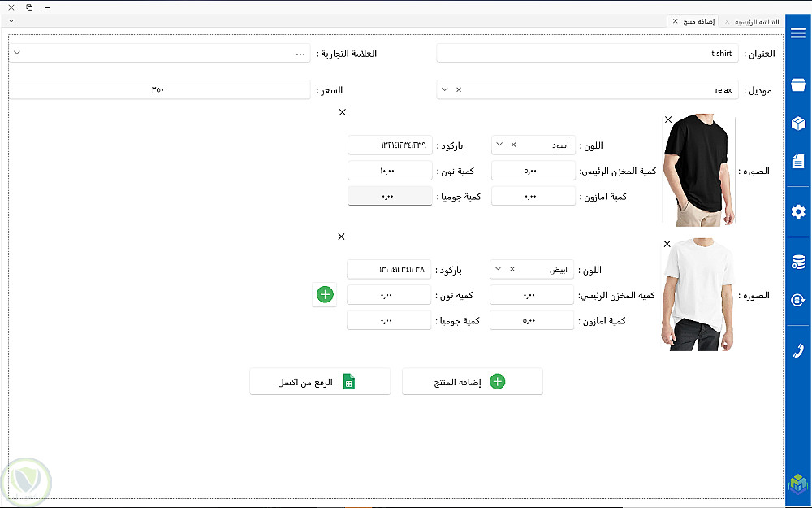Open the hamburger menu in the sidebar
The image size is (812, 508).
tap(797, 33)
